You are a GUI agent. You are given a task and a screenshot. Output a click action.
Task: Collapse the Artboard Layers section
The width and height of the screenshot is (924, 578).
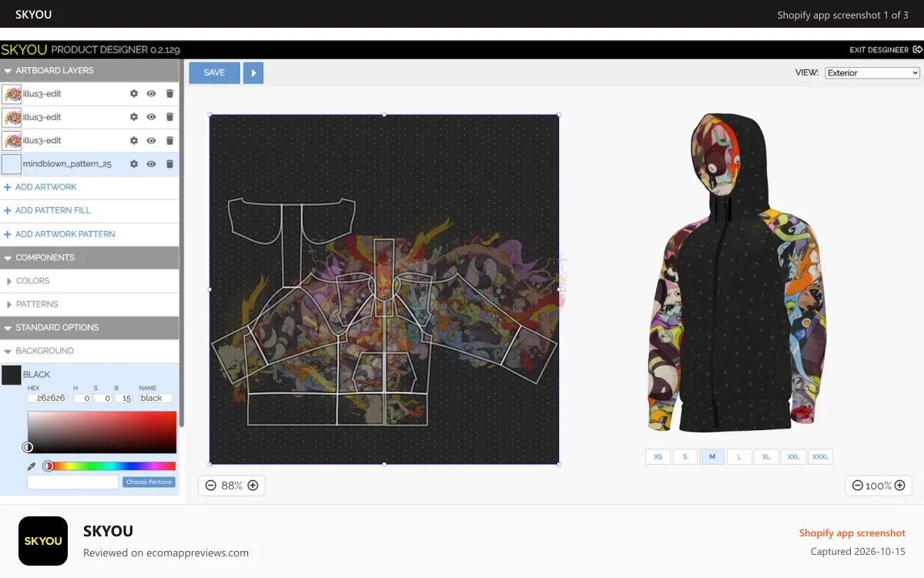pos(89,70)
